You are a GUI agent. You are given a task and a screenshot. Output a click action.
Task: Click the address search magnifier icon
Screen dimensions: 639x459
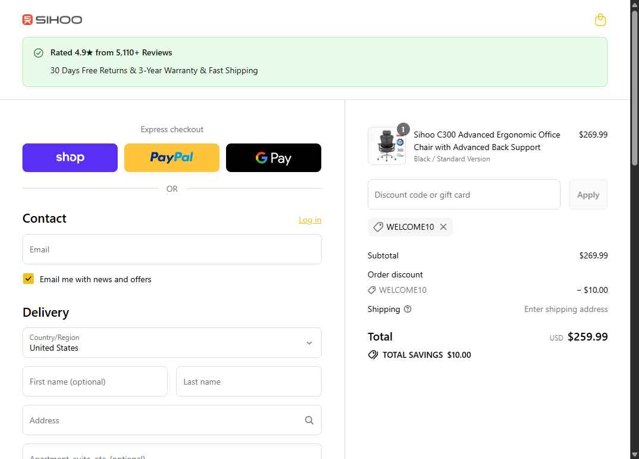pos(309,420)
